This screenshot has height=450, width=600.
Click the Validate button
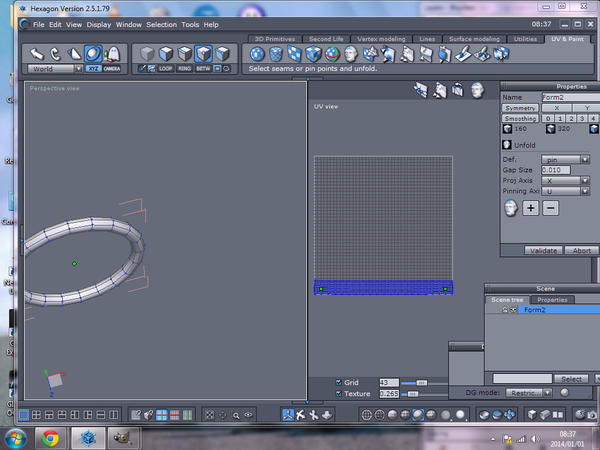coord(543,251)
